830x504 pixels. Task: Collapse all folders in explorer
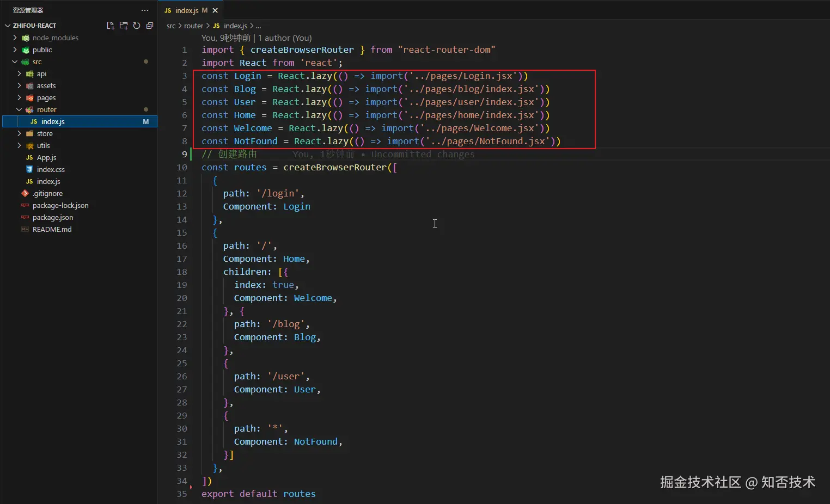pos(150,26)
